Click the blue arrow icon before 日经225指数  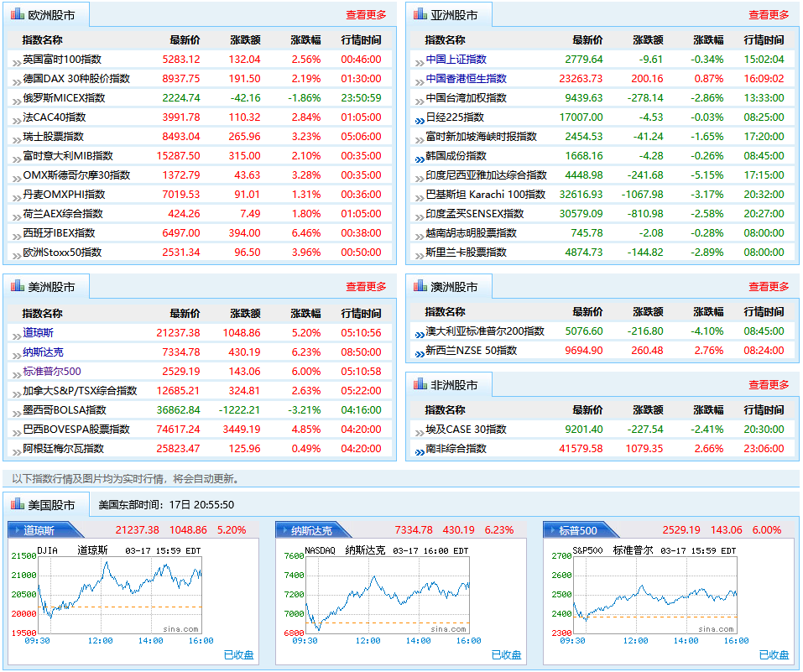tap(419, 119)
